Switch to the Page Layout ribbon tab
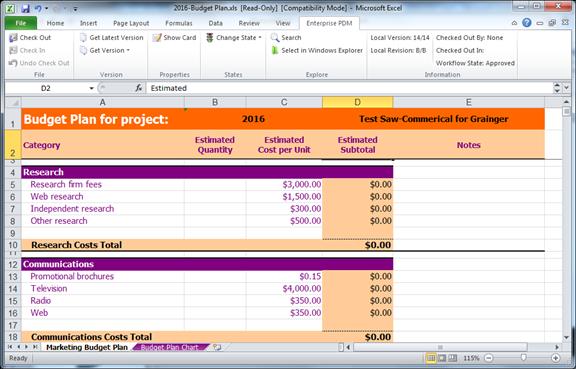Viewport: 576px width, 369px height. [131, 23]
